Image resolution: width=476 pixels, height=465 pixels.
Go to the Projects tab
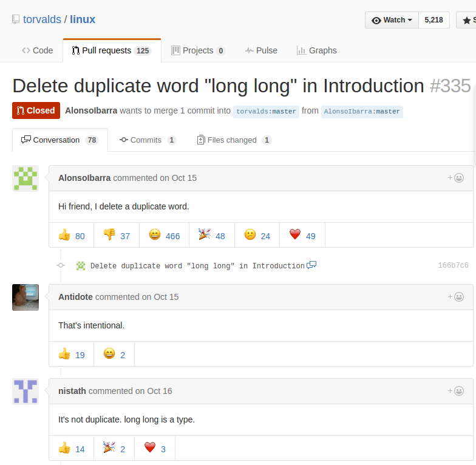click(x=198, y=50)
